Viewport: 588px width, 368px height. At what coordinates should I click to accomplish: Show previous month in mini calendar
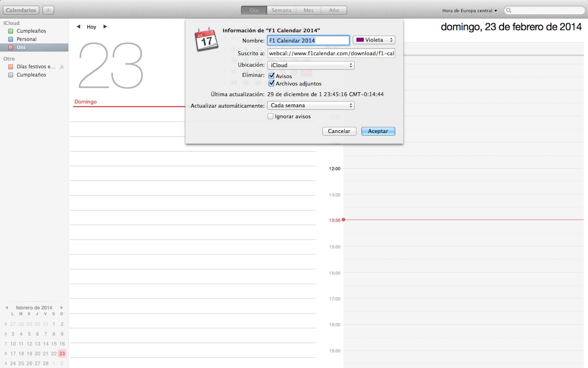pos(6,308)
